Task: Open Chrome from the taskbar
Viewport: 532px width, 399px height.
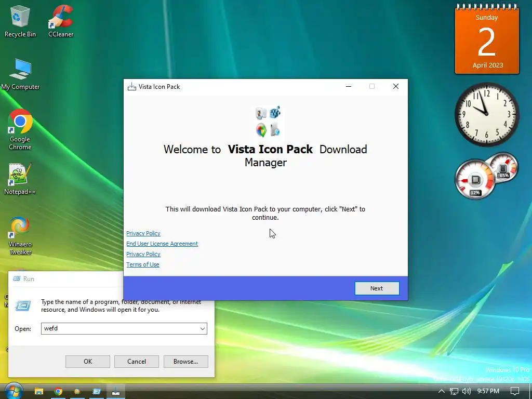Action: click(x=58, y=392)
